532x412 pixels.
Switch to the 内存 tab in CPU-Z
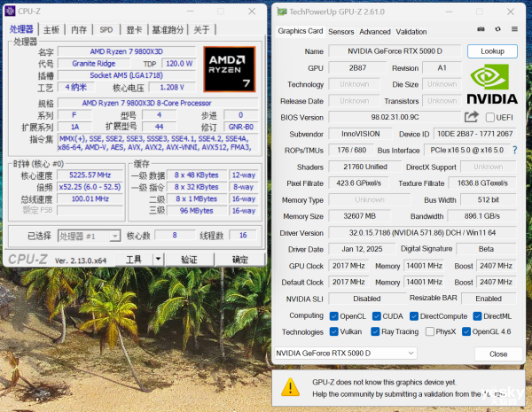(x=79, y=30)
